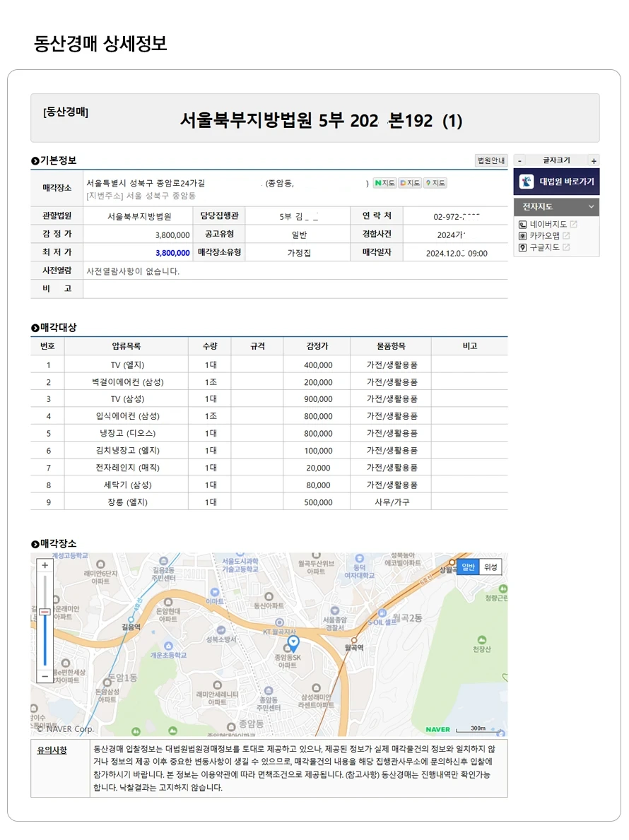Image resolution: width=629 pixels, height=840 pixels.
Task: Click the map zoom in plus button
Action: [45, 565]
